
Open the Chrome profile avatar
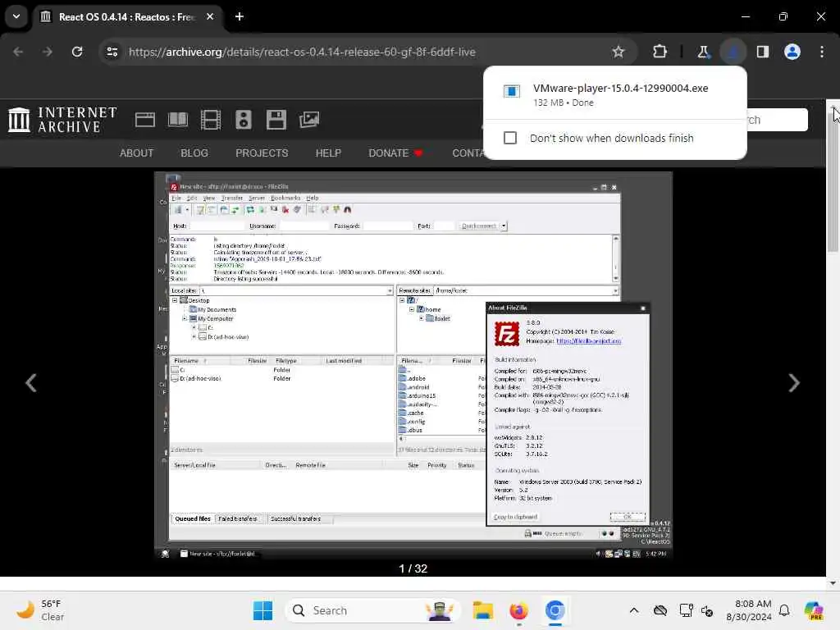click(x=792, y=52)
